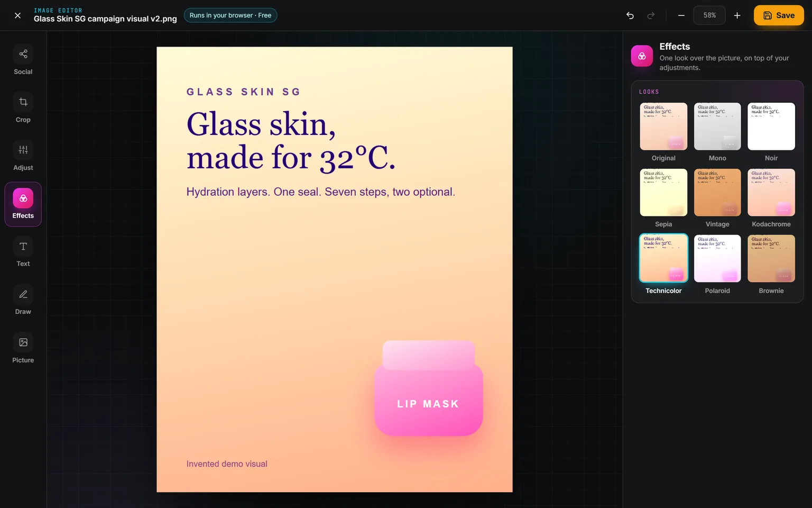Choose the Sepia look thumbnail

(663, 198)
